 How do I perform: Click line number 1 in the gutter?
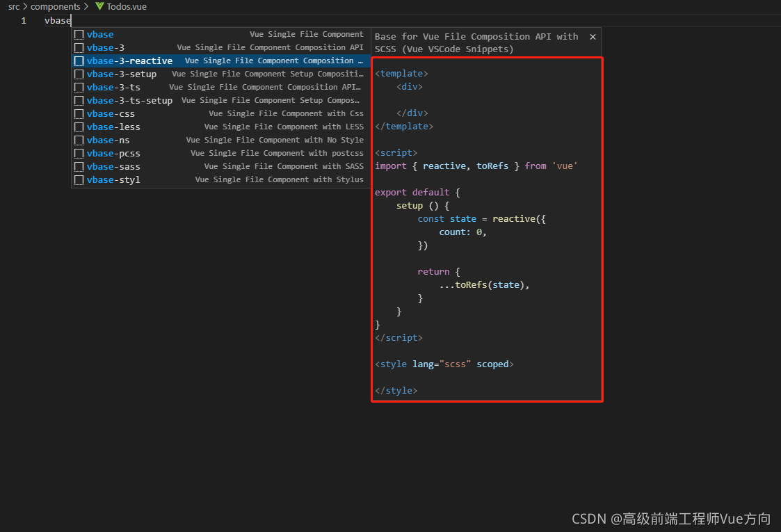[23, 20]
